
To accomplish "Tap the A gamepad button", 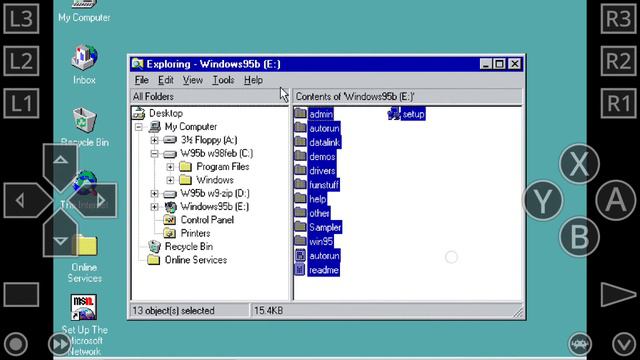I will pyautogui.click(x=616, y=200).
